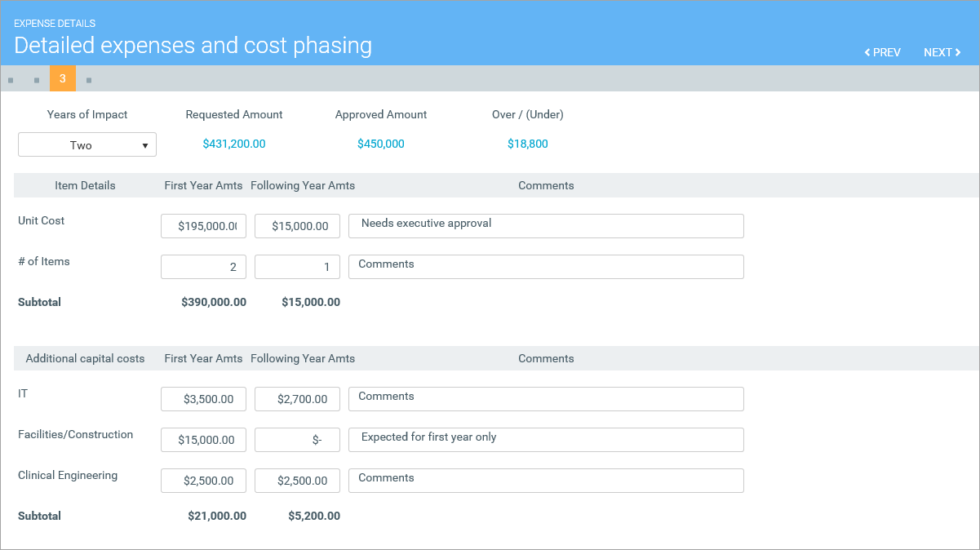Edit the IT following year amount
The image size is (980, 550).
tap(297, 399)
